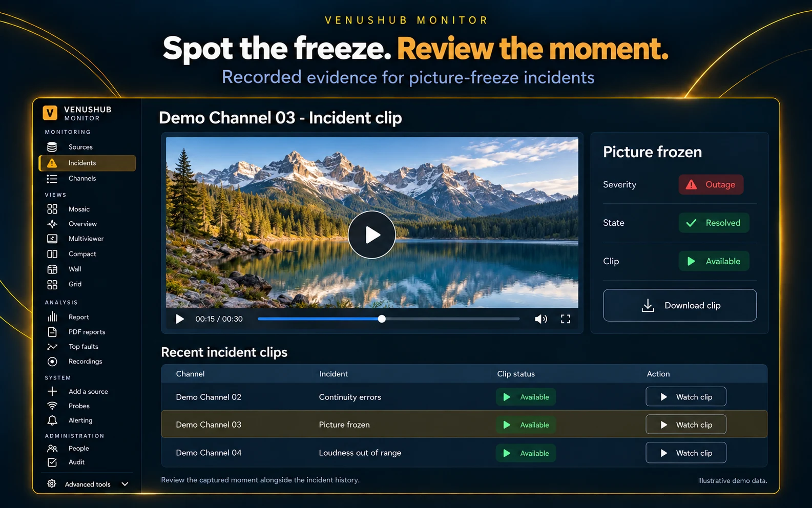This screenshot has width=812, height=508.
Task: Click the Resolved state badge
Action: [714, 223]
